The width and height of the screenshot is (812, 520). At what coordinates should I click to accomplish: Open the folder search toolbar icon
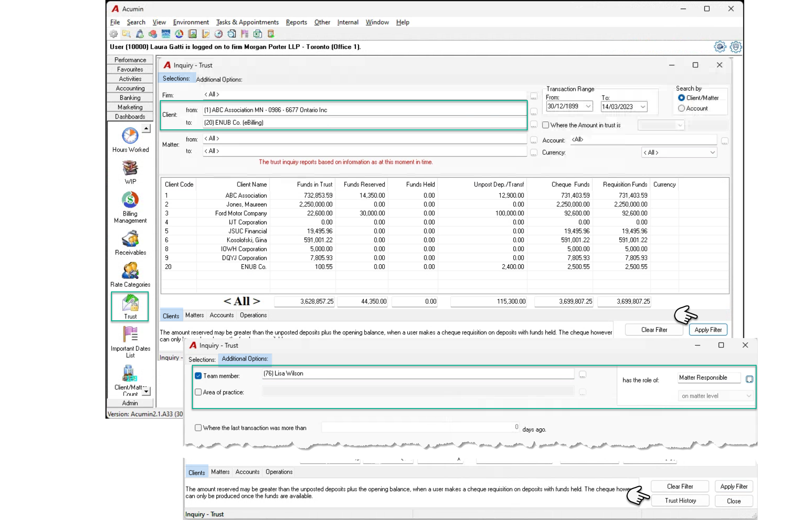point(127,34)
